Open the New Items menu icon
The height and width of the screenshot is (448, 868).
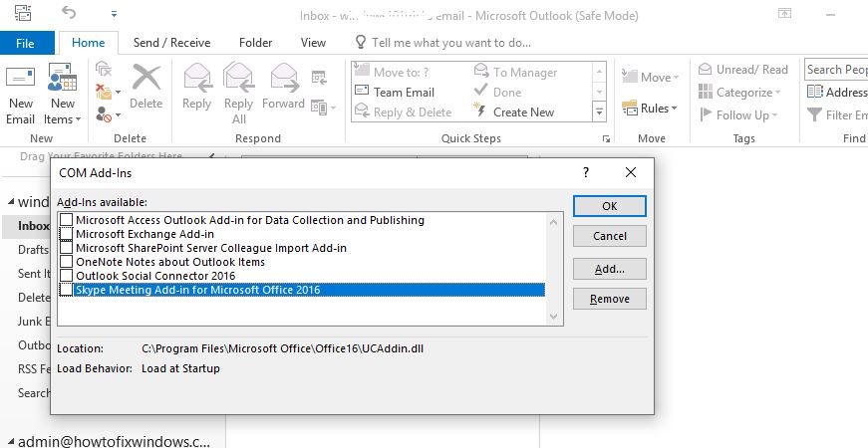coord(62,82)
